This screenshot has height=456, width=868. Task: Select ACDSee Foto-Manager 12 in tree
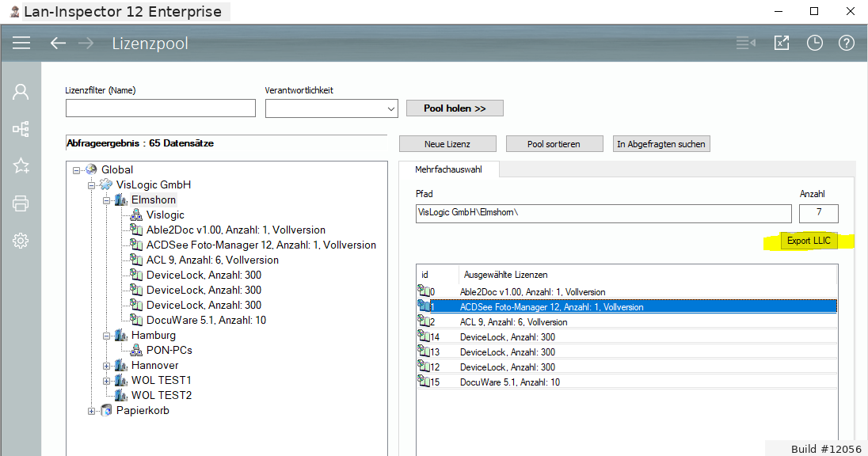point(261,245)
